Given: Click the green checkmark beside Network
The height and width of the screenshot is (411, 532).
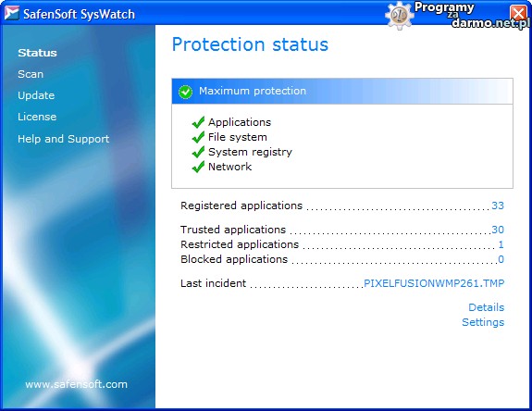Looking at the screenshot, I should coord(198,167).
